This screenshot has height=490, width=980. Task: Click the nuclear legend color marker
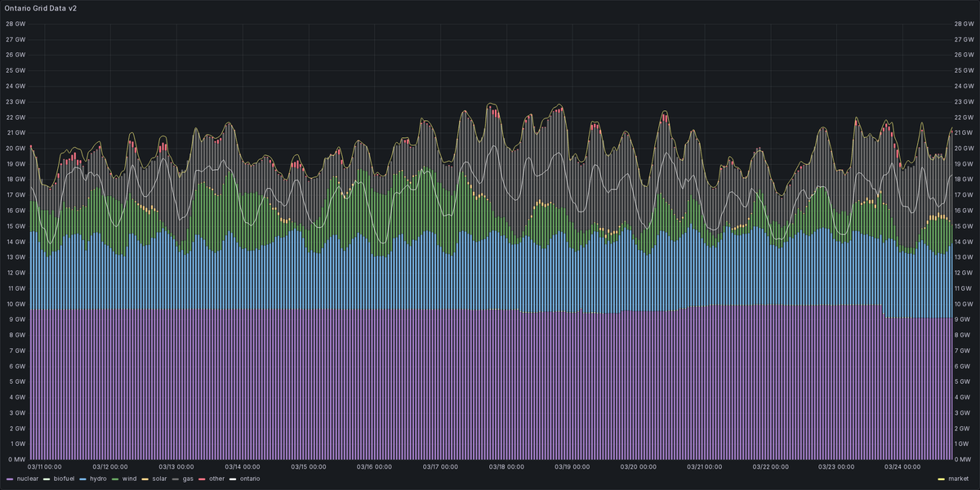(x=9, y=479)
